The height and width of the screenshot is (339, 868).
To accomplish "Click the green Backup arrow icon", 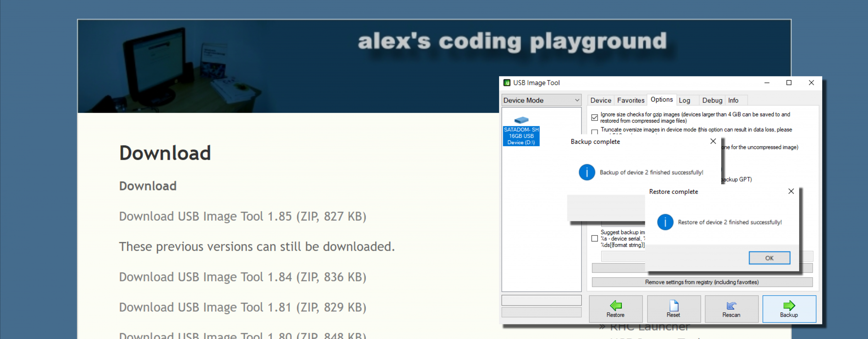I will 789,305.
